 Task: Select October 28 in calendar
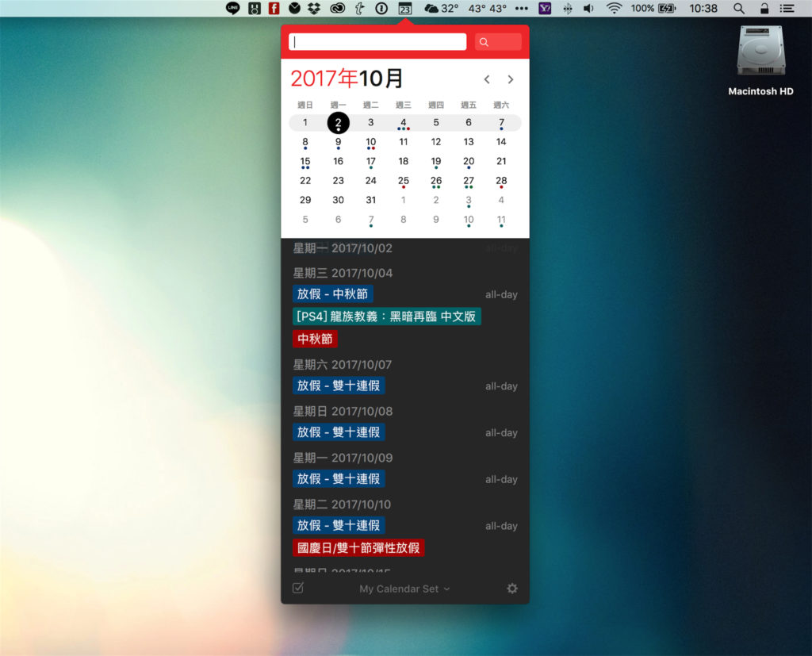pos(501,182)
